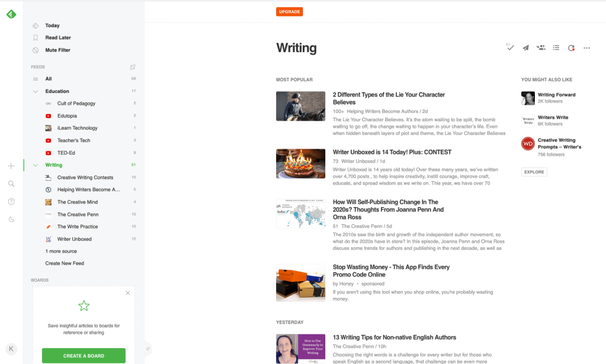Collapse the Writing feed folder chevron
This screenshot has height=364, width=606.
click(x=36, y=165)
